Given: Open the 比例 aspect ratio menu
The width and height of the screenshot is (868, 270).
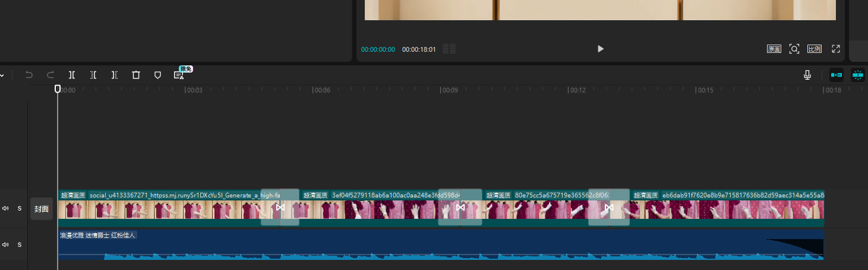Looking at the screenshot, I should click(x=814, y=49).
